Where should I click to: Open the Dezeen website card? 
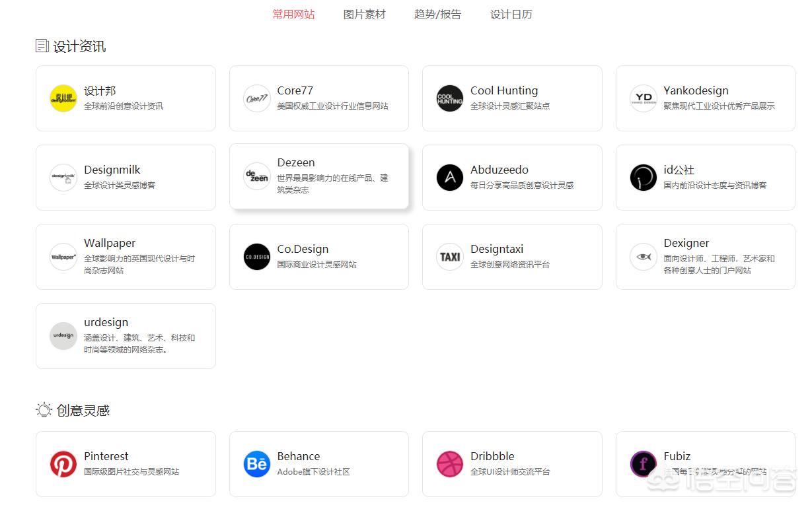[x=318, y=176]
